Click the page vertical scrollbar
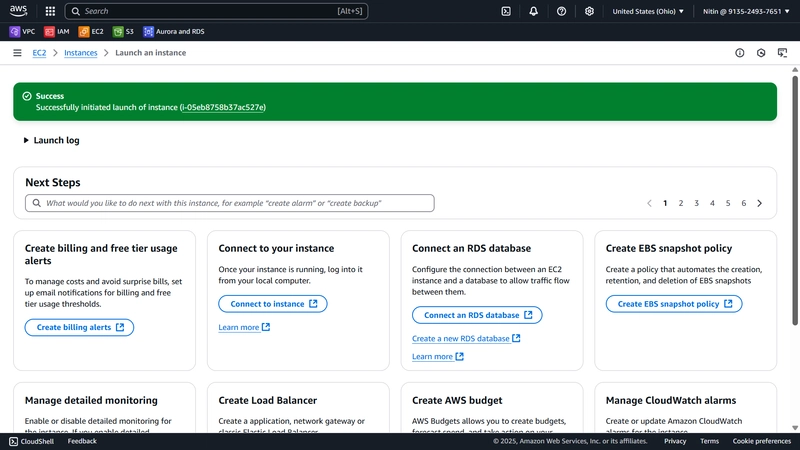The width and height of the screenshot is (800, 450). (x=795, y=200)
